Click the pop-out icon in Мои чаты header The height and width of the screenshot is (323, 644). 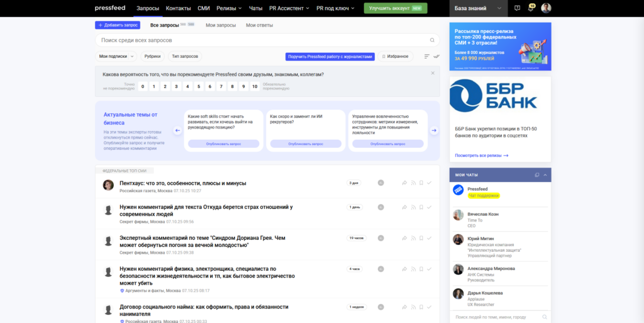(x=537, y=174)
